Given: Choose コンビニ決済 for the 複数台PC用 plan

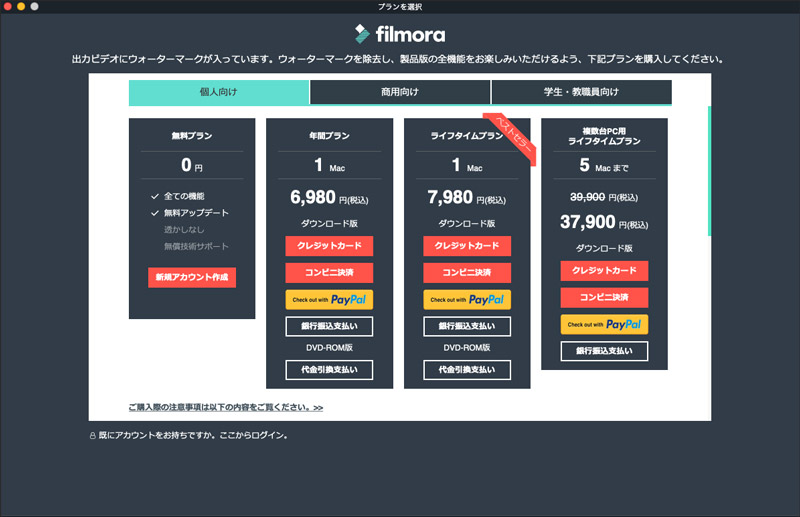Looking at the screenshot, I should point(604,297).
